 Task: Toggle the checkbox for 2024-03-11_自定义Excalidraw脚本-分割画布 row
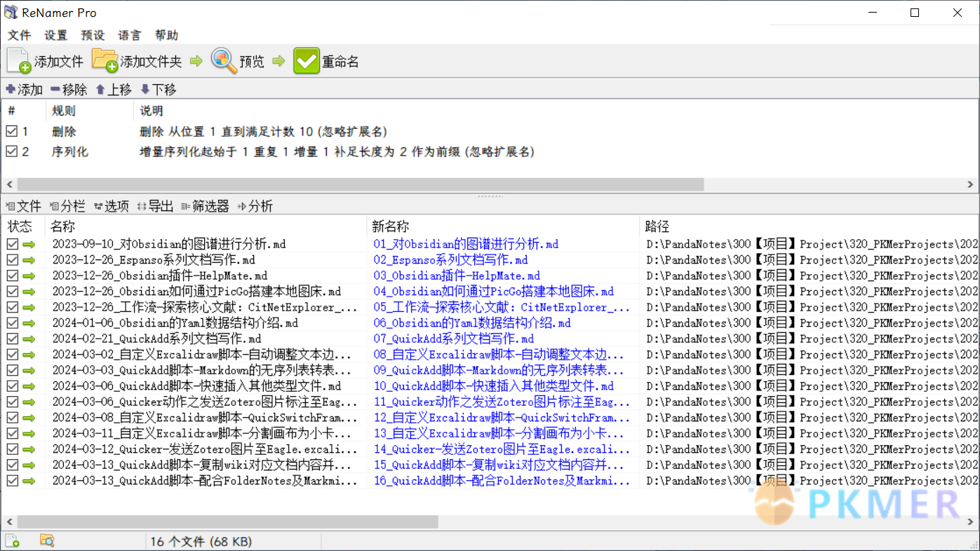(x=12, y=433)
